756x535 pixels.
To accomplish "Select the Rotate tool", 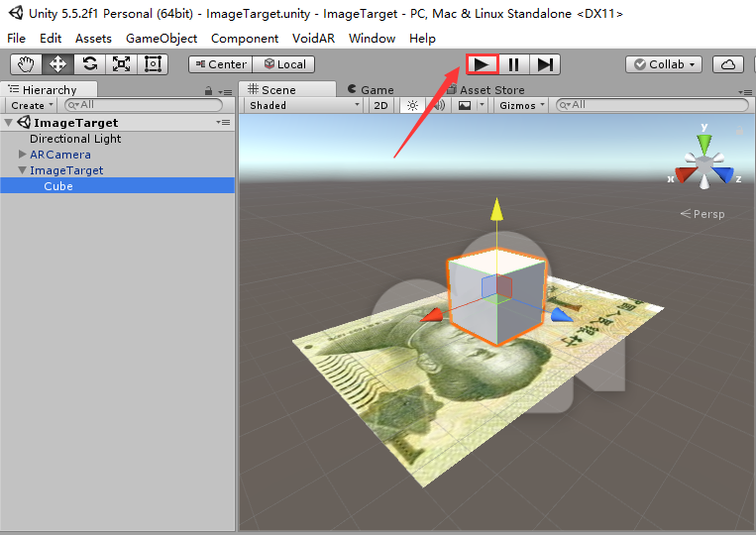I will pos(90,64).
